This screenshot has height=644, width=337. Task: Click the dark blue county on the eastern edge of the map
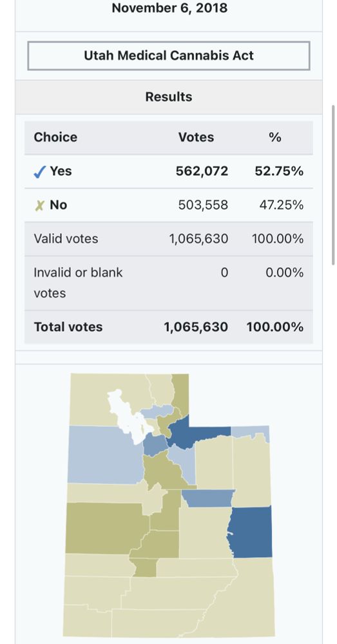pyautogui.click(x=251, y=532)
